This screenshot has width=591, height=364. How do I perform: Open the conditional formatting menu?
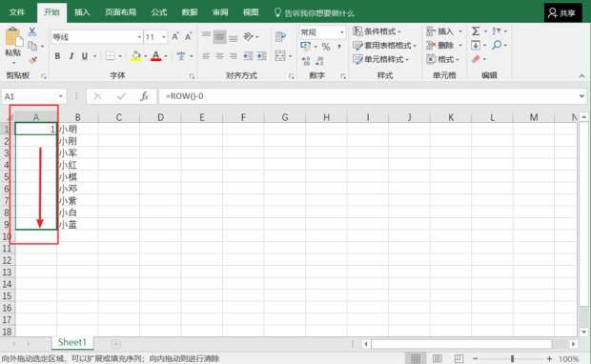click(x=377, y=30)
